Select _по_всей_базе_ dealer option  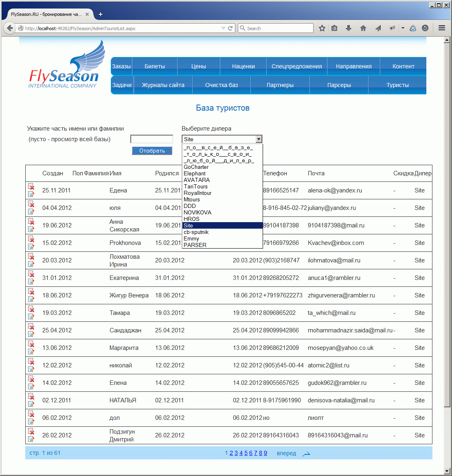tap(222, 148)
